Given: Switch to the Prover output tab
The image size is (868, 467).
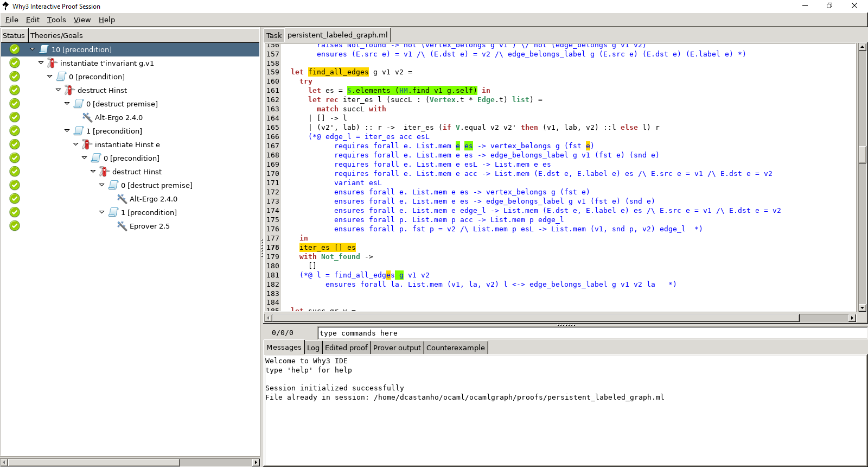Looking at the screenshot, I should 397,348.
